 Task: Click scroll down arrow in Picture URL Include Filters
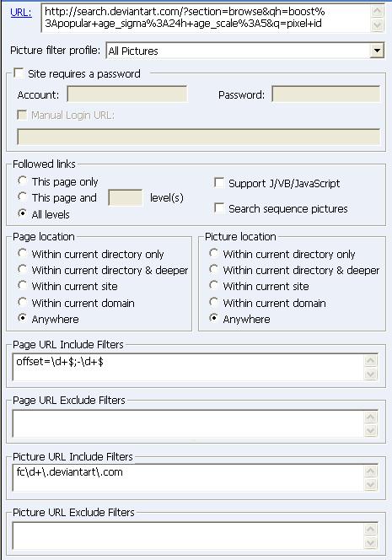[x=370, y=484]
